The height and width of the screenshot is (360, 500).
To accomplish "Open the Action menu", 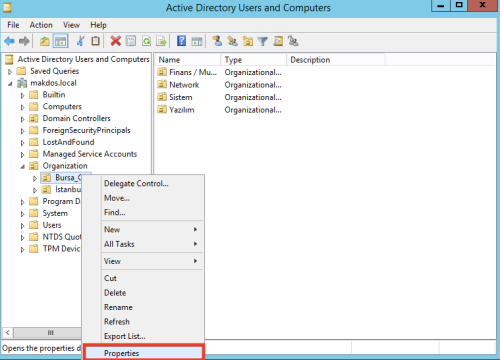I will click(x=41, y=25).
